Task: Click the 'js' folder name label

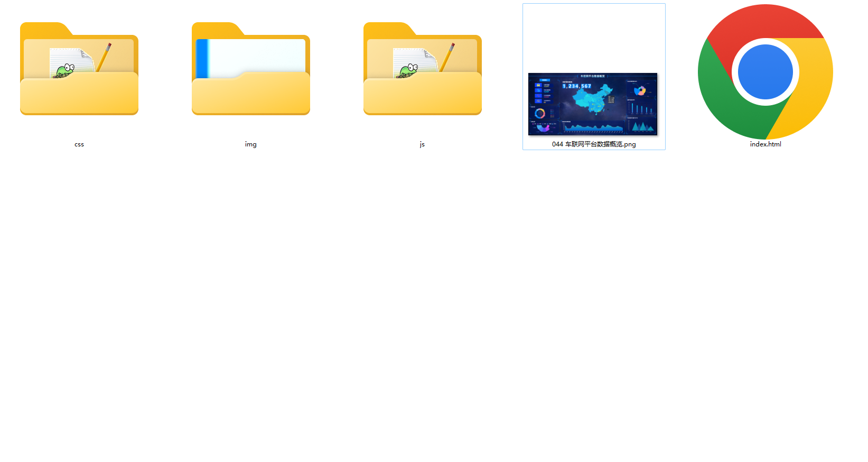Action: (x=422, y=144)
